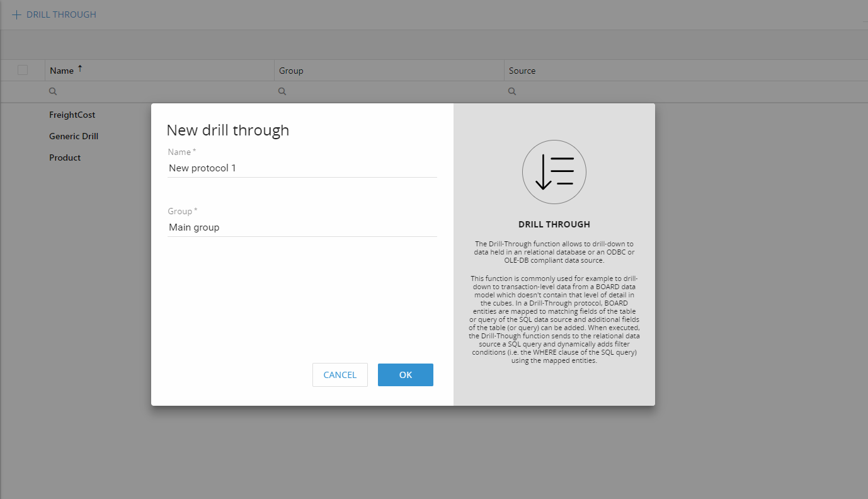Select the Generic Drill row
868x499 pixels.
click(74, 136)
